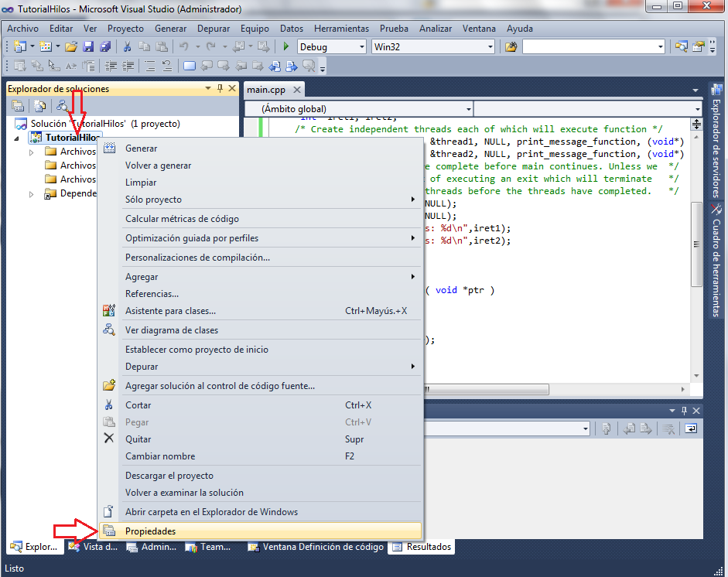This screenshot has width=728, height=577.
Task: Select Propiedades in the context menu
Action: point(151,531)
